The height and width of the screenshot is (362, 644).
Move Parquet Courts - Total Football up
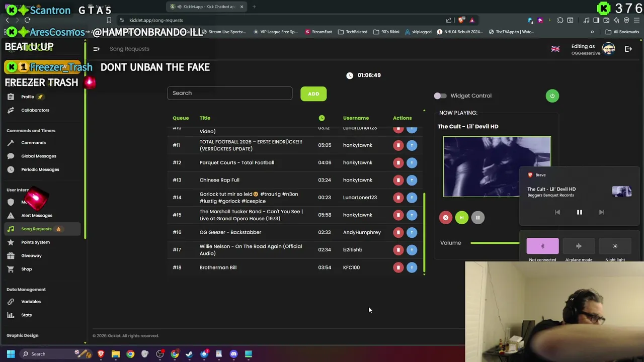(x=412, y=162)
